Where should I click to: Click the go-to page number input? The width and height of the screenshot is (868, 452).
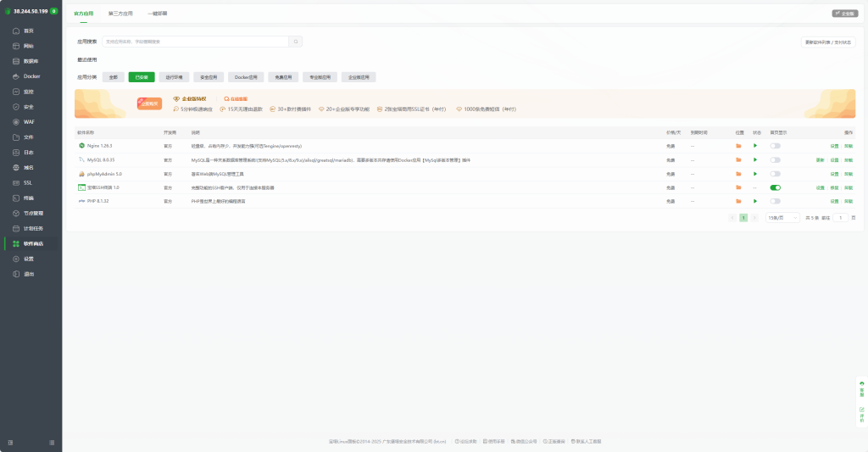click(840, 218)
